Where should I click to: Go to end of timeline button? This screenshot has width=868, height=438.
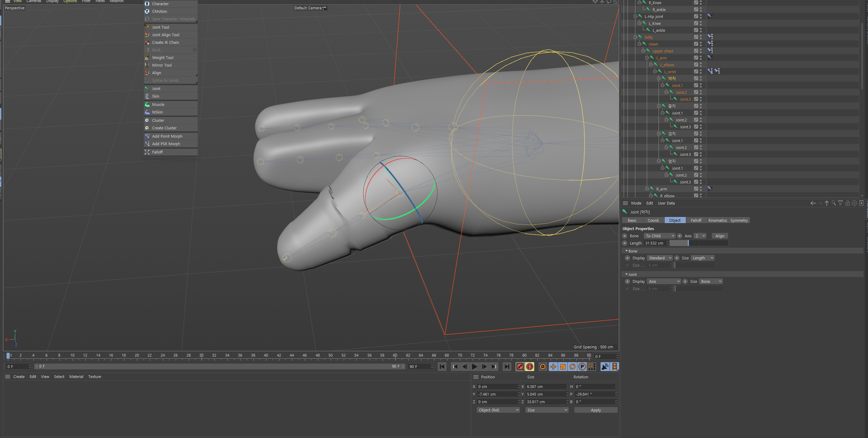coord(507,367)
